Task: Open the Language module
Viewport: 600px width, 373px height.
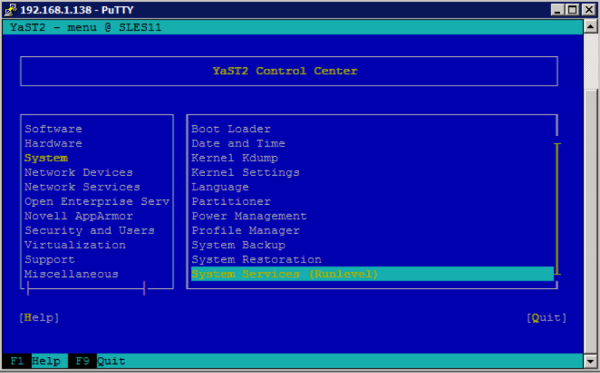Action: [220, 187]
